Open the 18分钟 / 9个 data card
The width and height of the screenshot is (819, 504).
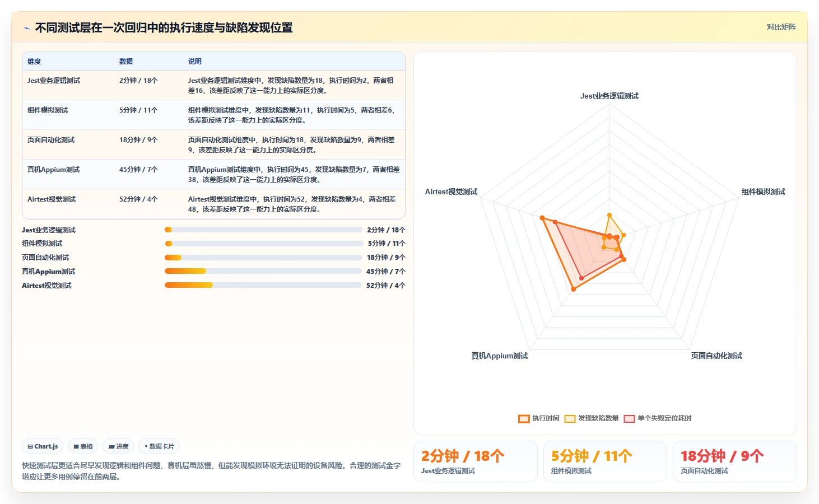(x=735, y=461)
